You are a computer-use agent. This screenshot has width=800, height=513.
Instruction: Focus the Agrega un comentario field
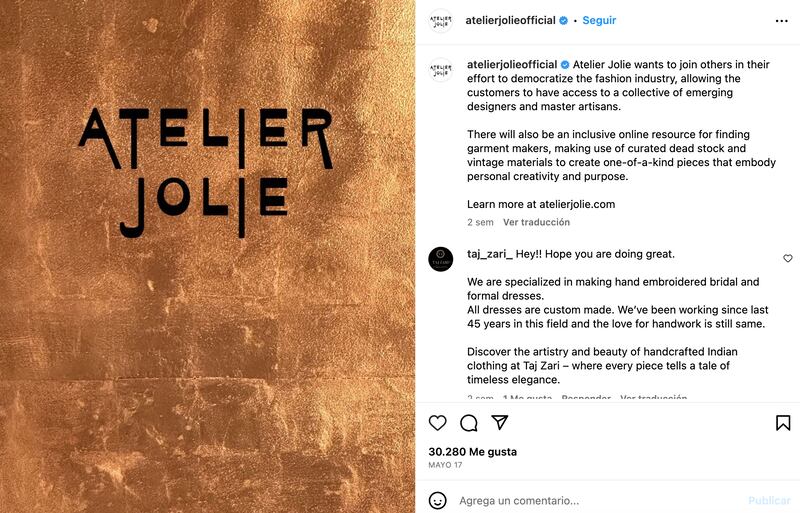(x=599, y=500)
